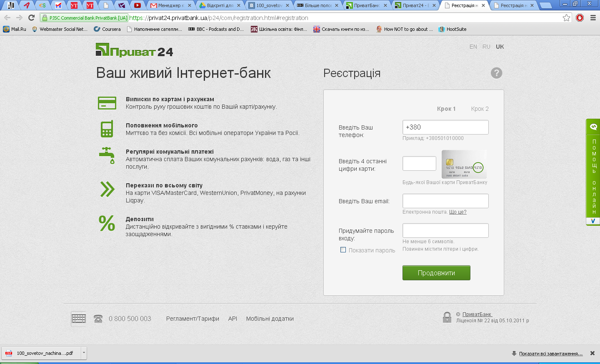Switch to the 100_sovetov tab

point(269,5)
